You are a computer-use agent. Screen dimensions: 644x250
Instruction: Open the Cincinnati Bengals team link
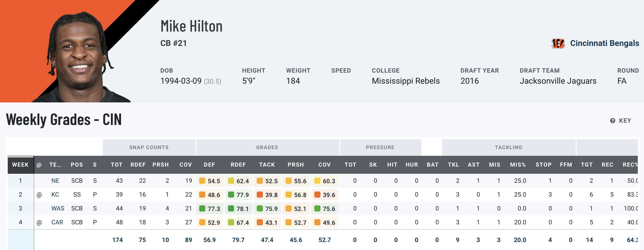point(604,43)
